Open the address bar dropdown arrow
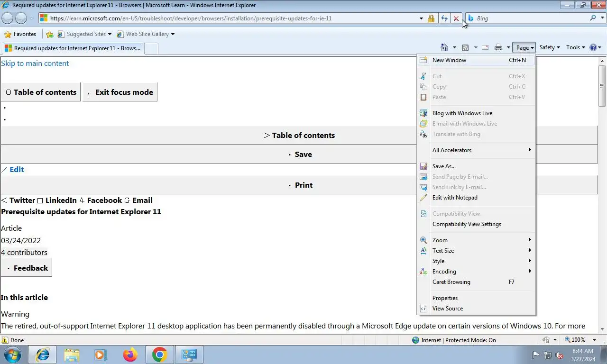 click(421, 18)
